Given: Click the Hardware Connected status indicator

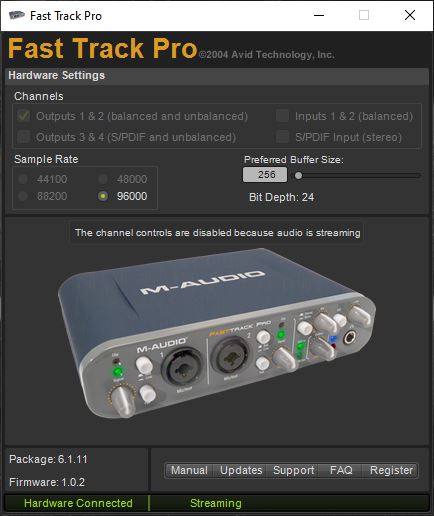Looking at the screenshot, I should (78, 503).
